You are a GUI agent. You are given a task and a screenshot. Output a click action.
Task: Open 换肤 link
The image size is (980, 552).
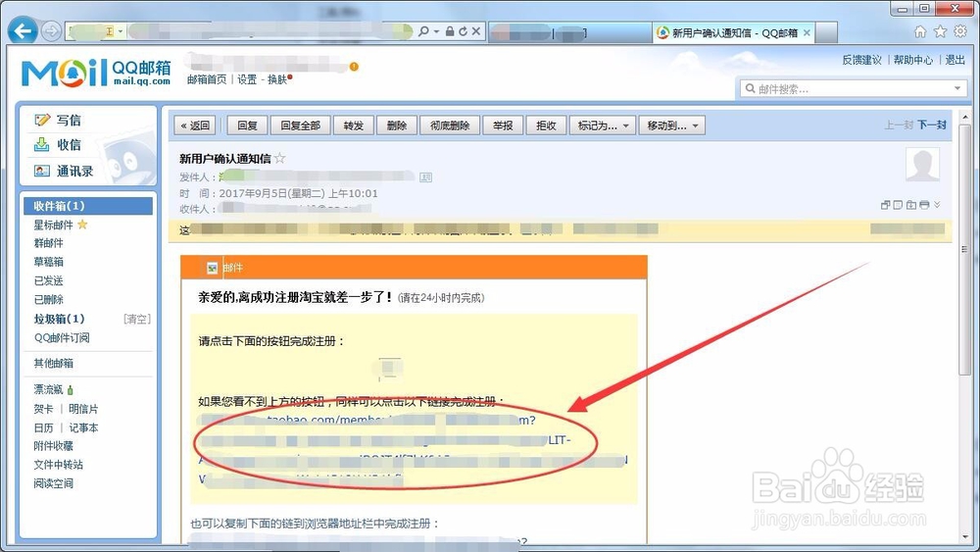[x=277, y=79]
